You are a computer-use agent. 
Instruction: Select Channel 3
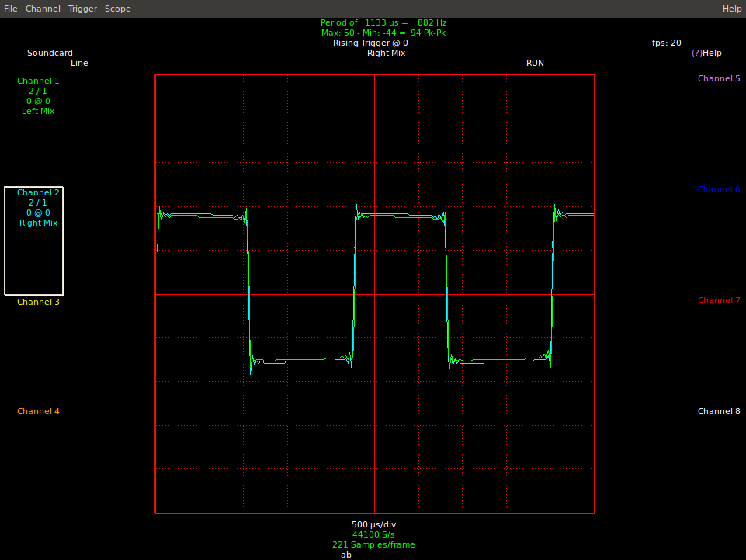pyautogui.click(x=38, y=302)
